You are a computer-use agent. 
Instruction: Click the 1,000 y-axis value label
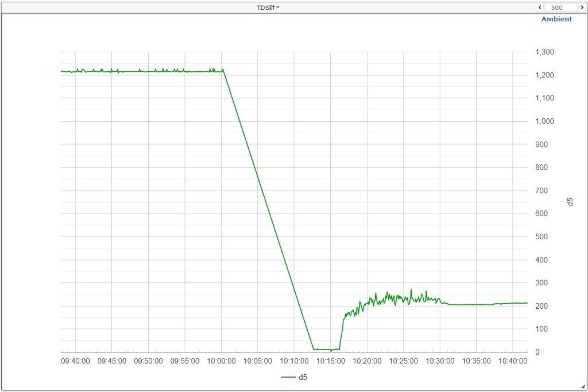544,121
